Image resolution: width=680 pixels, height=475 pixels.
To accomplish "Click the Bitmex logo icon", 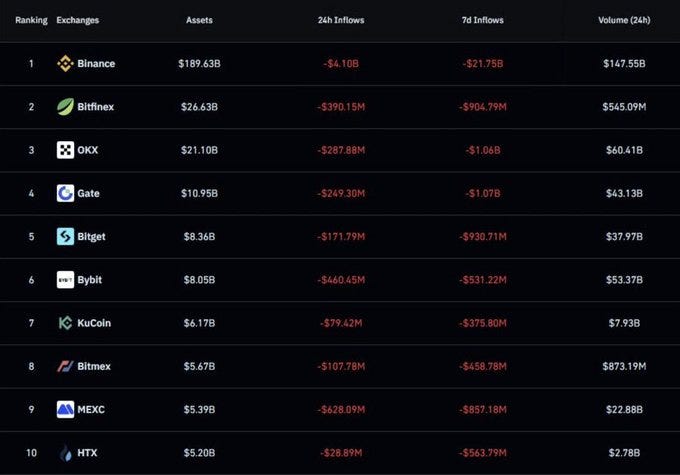I will pos(65,367).
